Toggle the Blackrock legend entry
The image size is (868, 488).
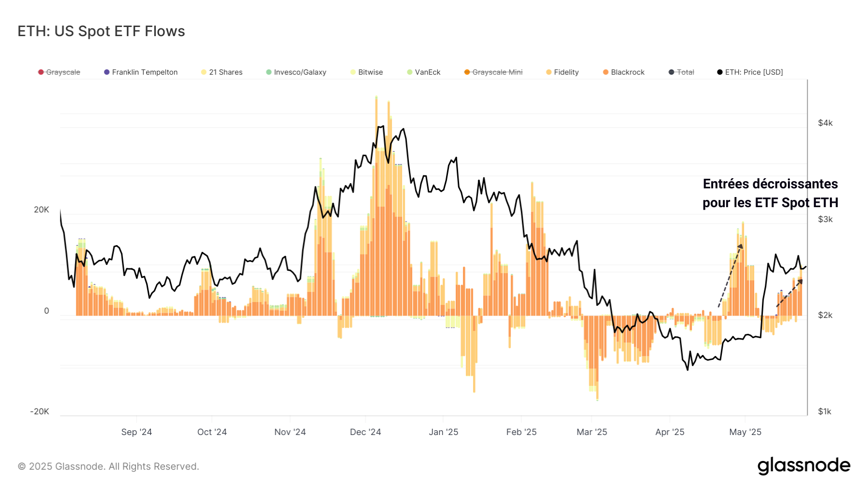coord(627,72)
